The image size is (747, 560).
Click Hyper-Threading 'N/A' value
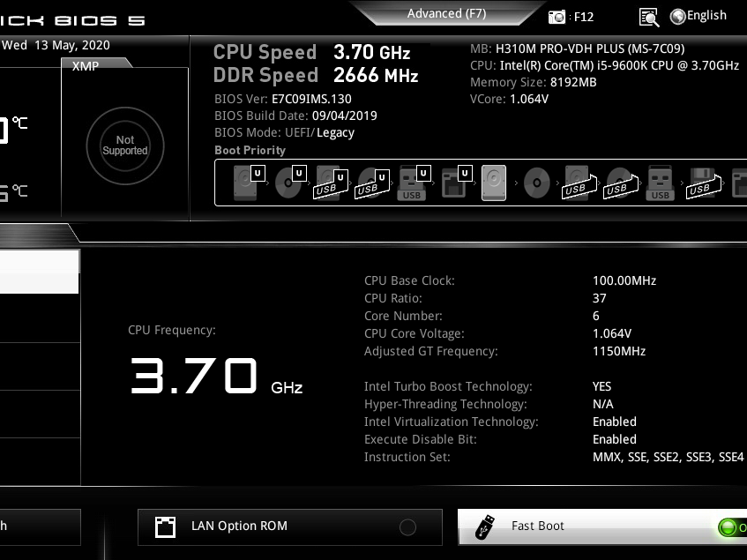pyautogui.click(x=602, y=404)
